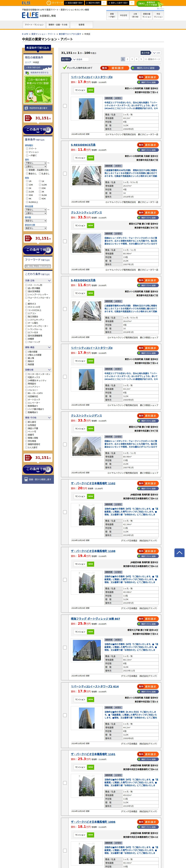Open 中古住宅 from the header nav

coord(124,15)
